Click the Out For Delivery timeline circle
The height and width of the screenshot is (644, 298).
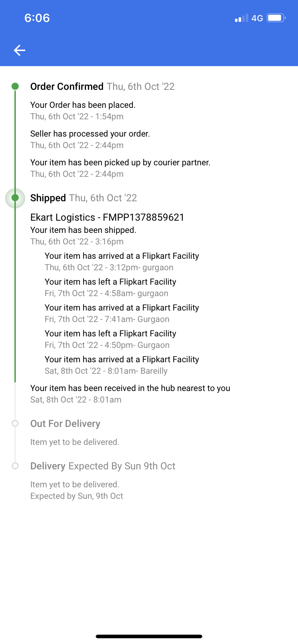15,423
